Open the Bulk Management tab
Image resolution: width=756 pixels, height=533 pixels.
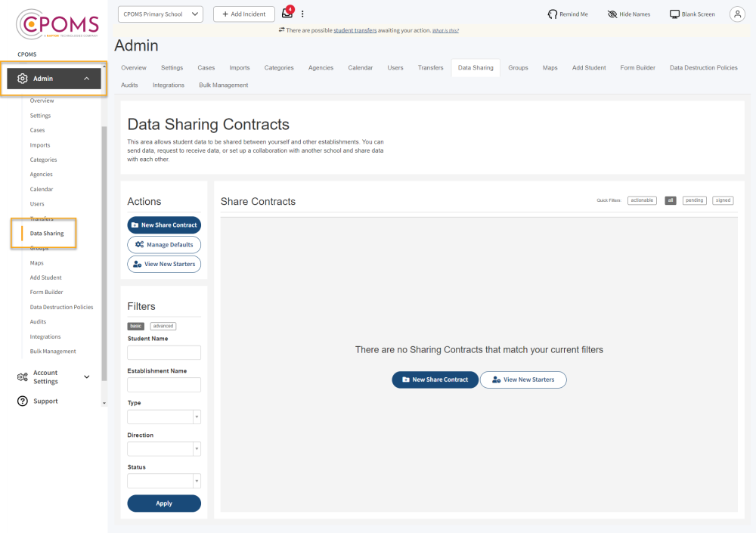pos(224,85)
